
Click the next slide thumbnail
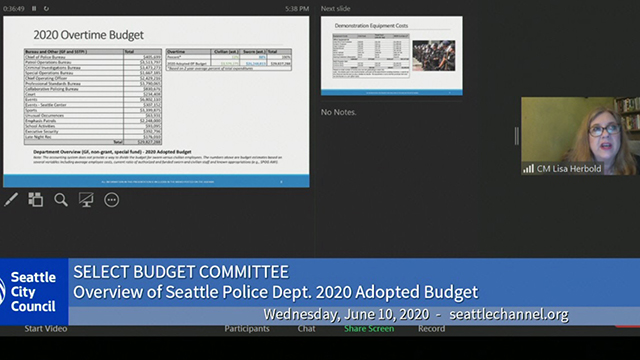[391, 56]
